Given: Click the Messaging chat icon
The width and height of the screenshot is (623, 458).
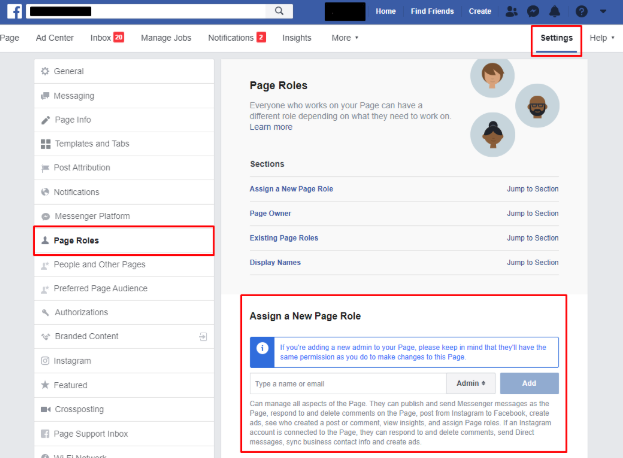Looking at the screenshot, I should [45, 96].
